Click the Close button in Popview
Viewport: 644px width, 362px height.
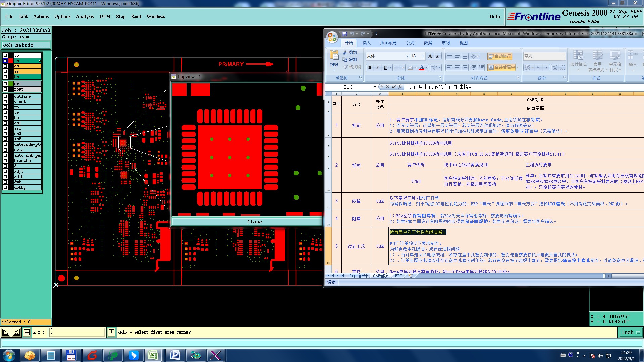pyautogui.click(x=255, y=222)
